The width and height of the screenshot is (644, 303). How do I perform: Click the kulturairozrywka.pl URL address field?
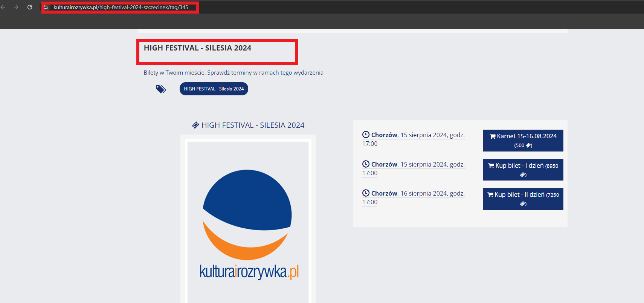[121, 7]
